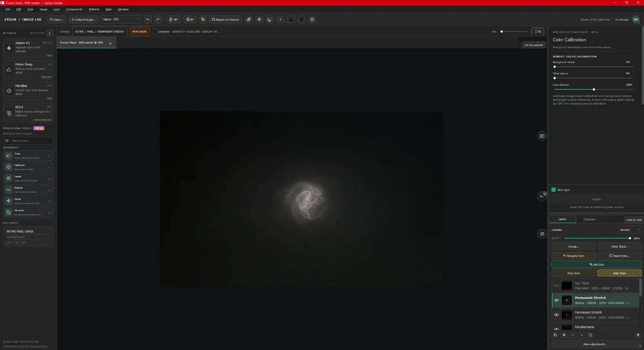Expand the Calibrate tools category

28,167
